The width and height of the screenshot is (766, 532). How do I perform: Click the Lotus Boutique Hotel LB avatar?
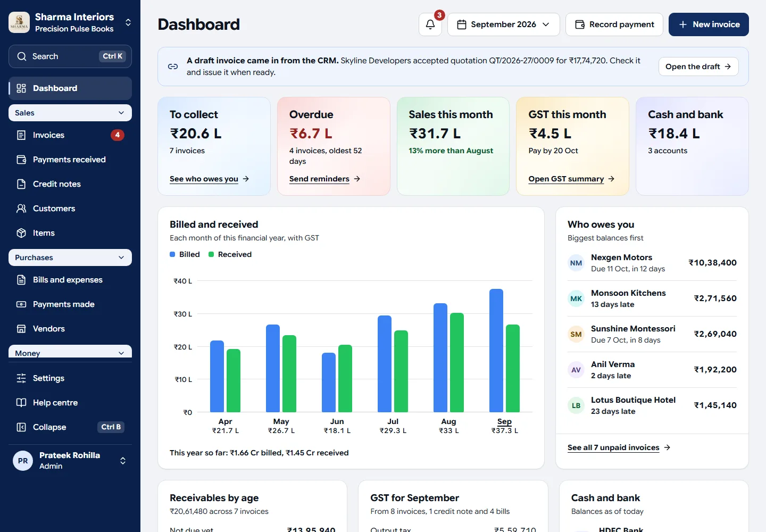pos(576,405)
